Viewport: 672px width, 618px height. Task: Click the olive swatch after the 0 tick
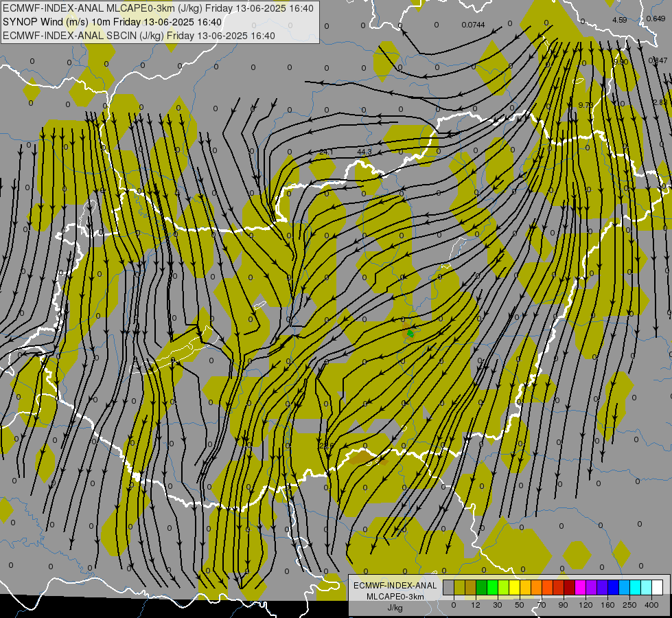459,587
